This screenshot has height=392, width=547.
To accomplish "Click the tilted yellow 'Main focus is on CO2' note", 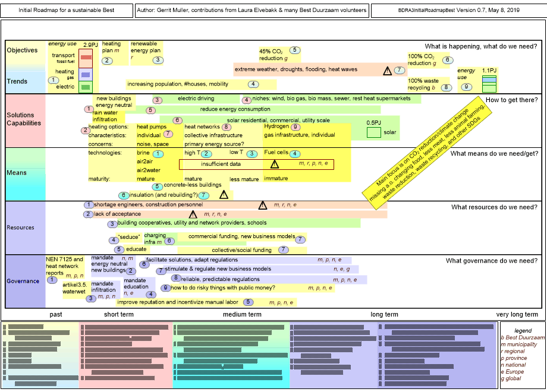I will [x=427, y=153].
